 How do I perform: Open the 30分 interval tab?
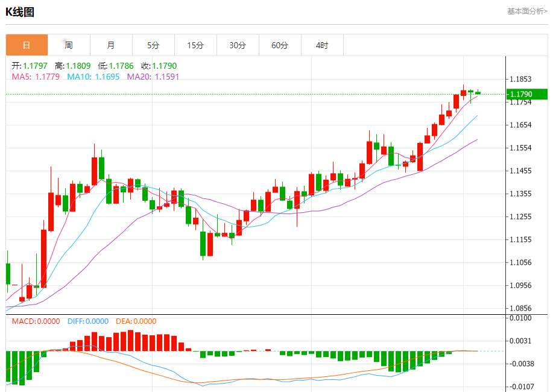pyautogui.click(x=238, y=45)
